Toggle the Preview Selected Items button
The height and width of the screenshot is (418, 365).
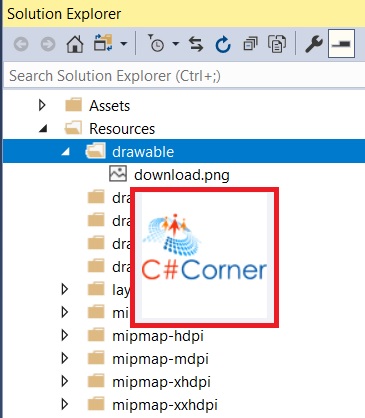(x=341, y=43)
